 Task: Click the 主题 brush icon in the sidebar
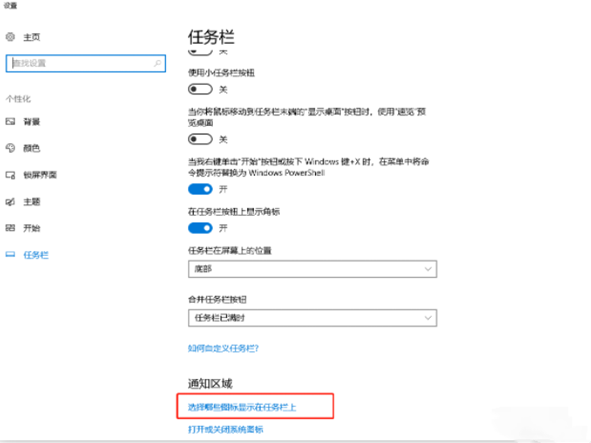point(10,202)
